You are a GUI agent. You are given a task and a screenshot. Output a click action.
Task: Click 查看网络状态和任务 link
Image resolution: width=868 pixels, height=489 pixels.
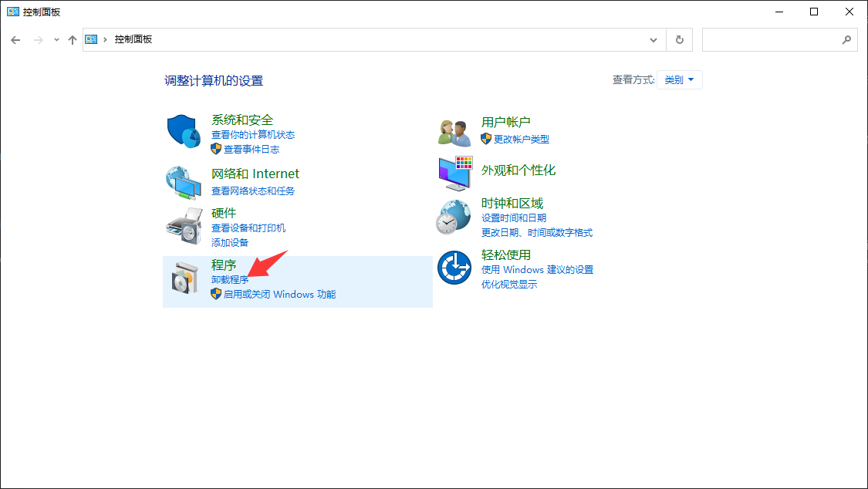253,191
